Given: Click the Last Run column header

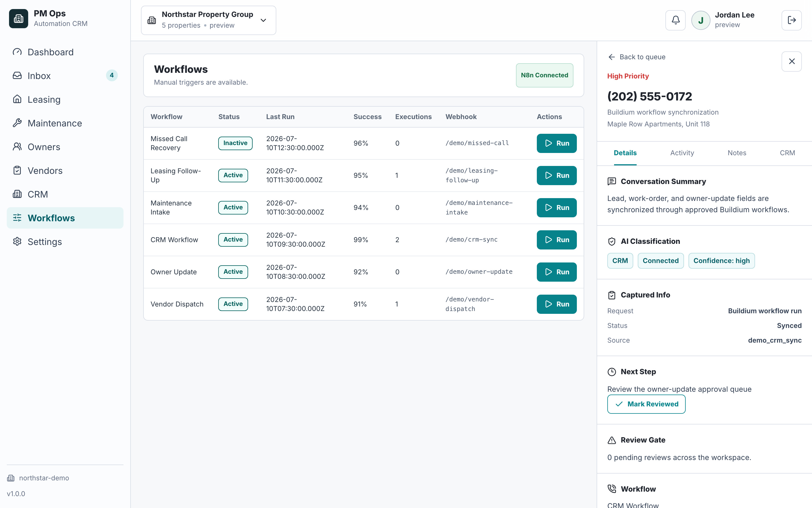Looking at the screenshot, I should coord(280,117).
